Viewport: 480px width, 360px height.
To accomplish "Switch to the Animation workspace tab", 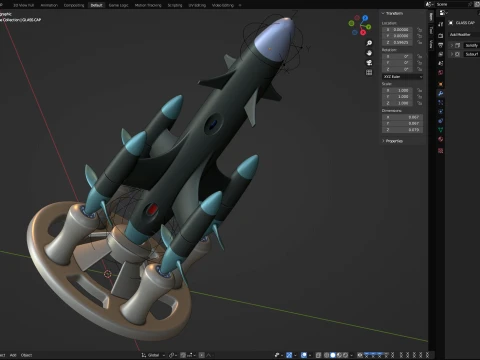I will tap(49, 5).
